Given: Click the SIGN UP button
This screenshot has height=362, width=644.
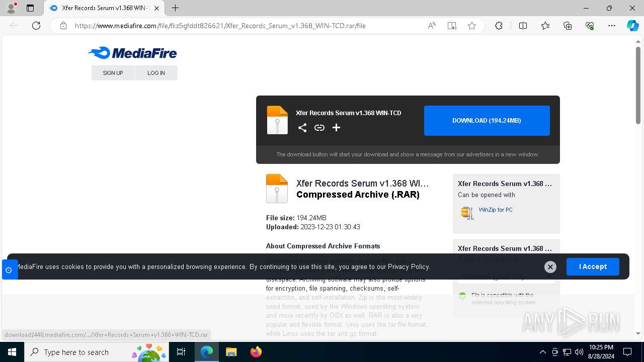Looking at the screenshot, I should [x=113, y=73].
